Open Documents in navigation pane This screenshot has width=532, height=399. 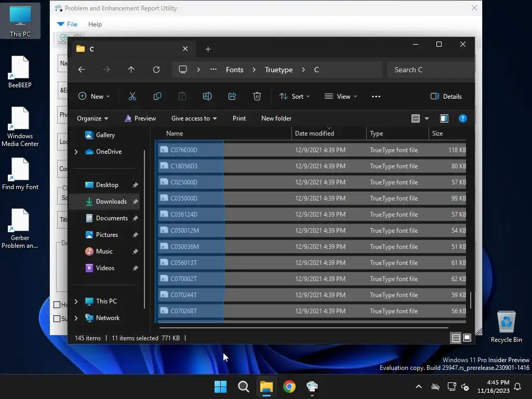(112, 218)
